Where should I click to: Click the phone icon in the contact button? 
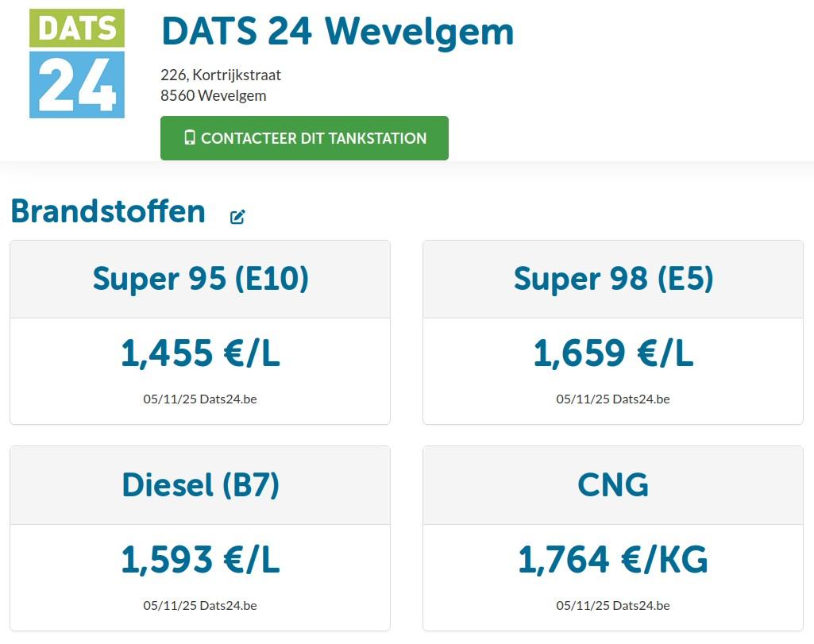click(x=190, y=137)
